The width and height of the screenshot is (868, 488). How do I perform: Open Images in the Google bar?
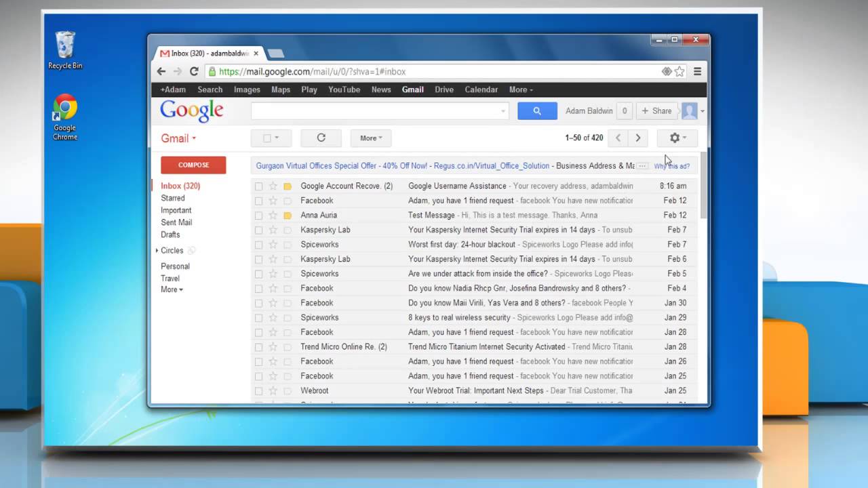point(247,89)
